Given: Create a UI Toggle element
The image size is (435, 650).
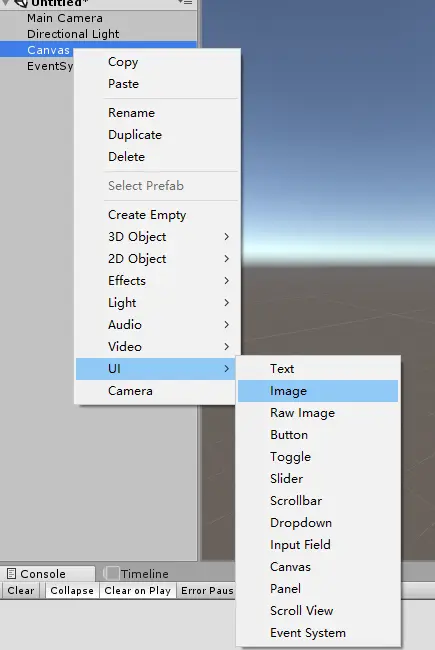Looking at the screenshot, I should [318, 457].
